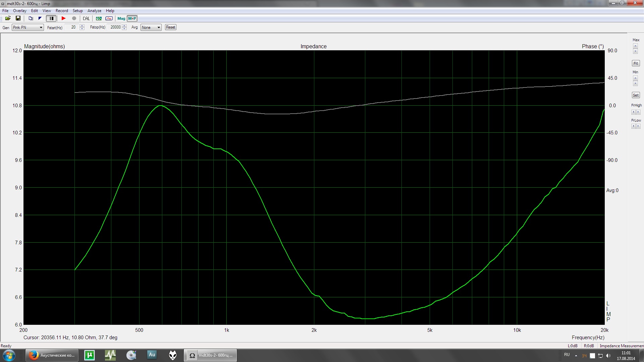Toggle the pause button in toolbar

[x=51, y=18]
